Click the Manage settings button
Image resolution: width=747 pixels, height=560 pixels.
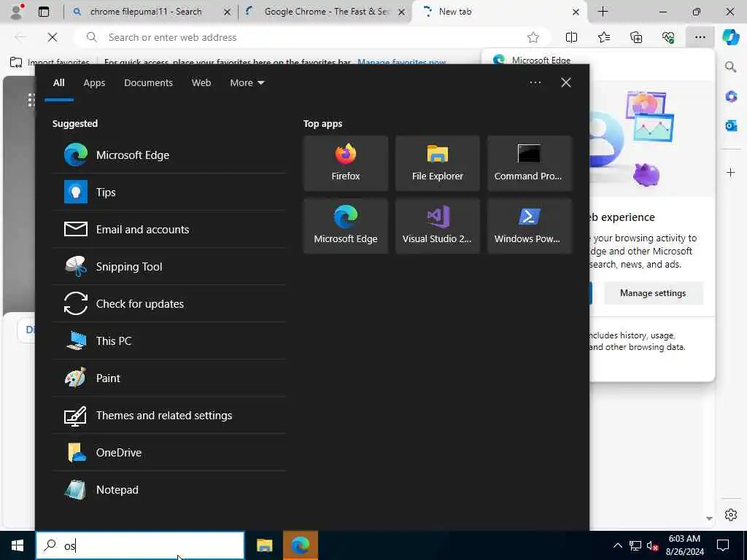click(653, 293)
